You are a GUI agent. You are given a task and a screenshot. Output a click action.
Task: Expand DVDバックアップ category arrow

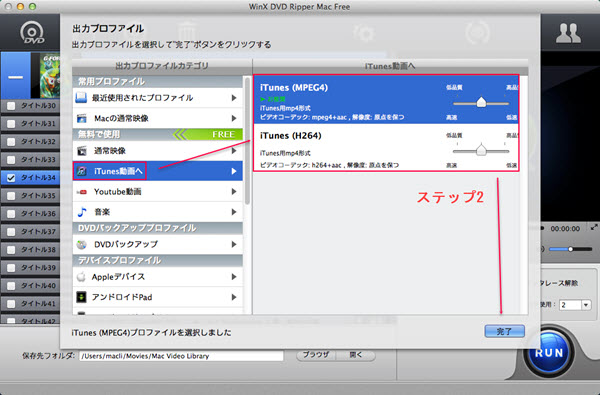(x=234, y=244)
